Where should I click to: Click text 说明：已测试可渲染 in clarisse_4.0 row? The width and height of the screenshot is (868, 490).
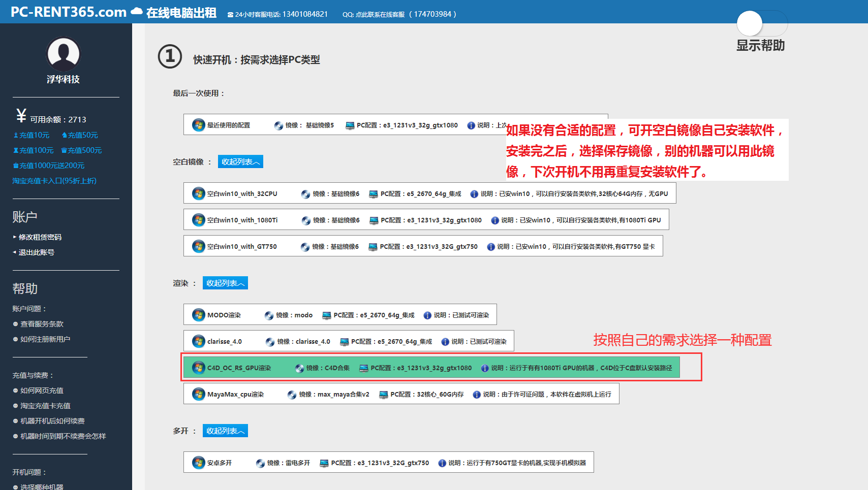click(479, 342)
